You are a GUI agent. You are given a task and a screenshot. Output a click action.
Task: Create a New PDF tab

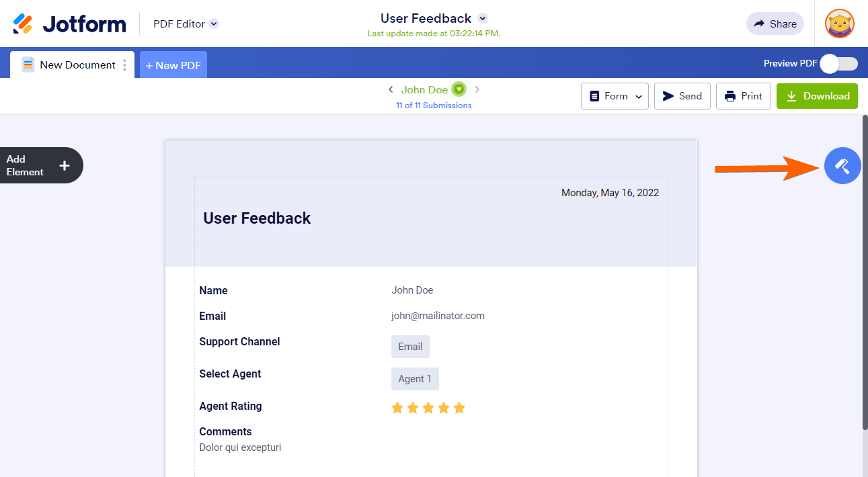tap(173, 65)
